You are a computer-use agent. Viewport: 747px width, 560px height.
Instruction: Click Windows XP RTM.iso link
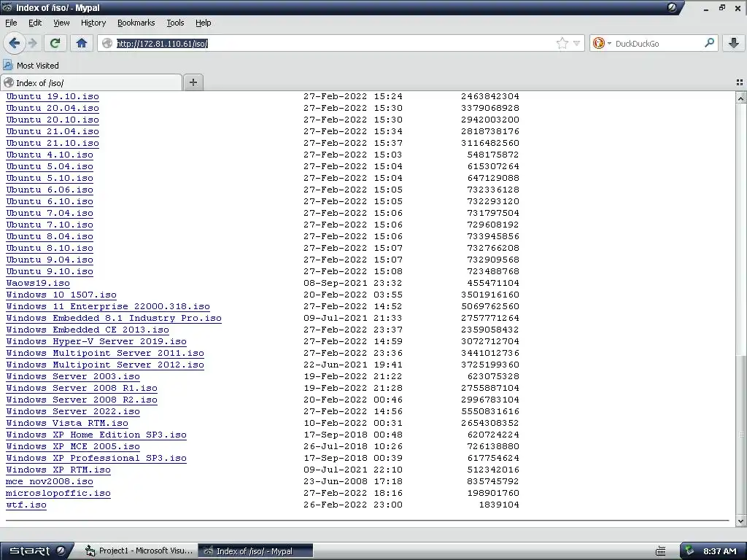tap(58, 470)
